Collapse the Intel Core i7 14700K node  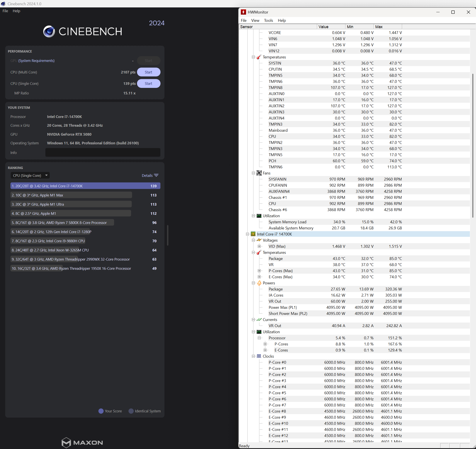248,234
